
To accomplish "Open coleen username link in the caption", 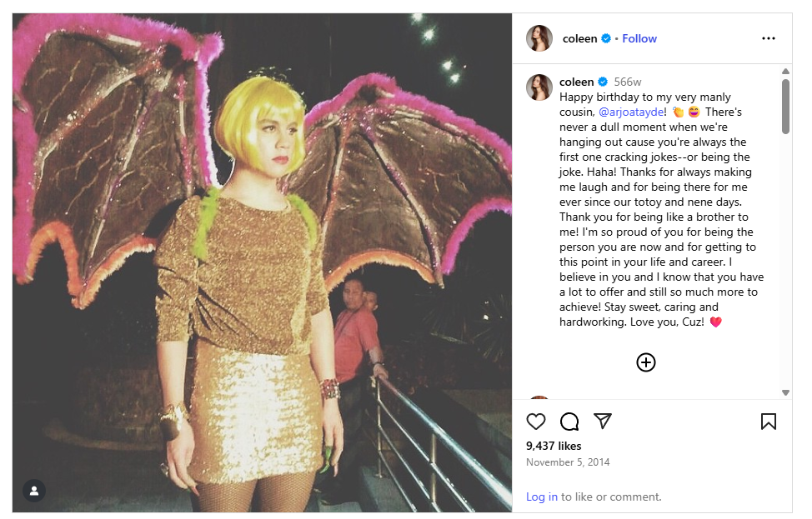I will point(577,82).
